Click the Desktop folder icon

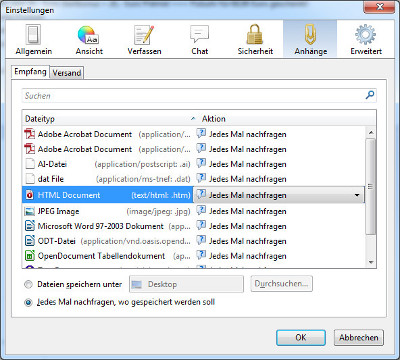[137, 284]
